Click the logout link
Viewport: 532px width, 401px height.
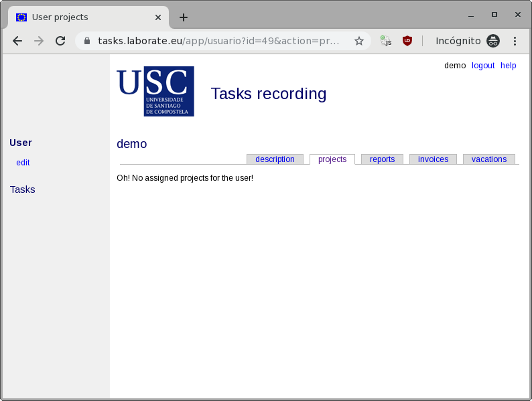pos(482,66)
